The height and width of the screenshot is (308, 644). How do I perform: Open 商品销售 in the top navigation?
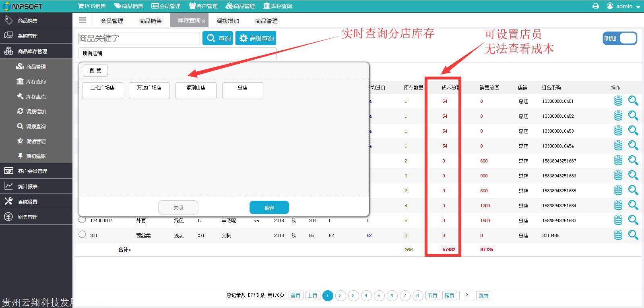tap(128, 6)
